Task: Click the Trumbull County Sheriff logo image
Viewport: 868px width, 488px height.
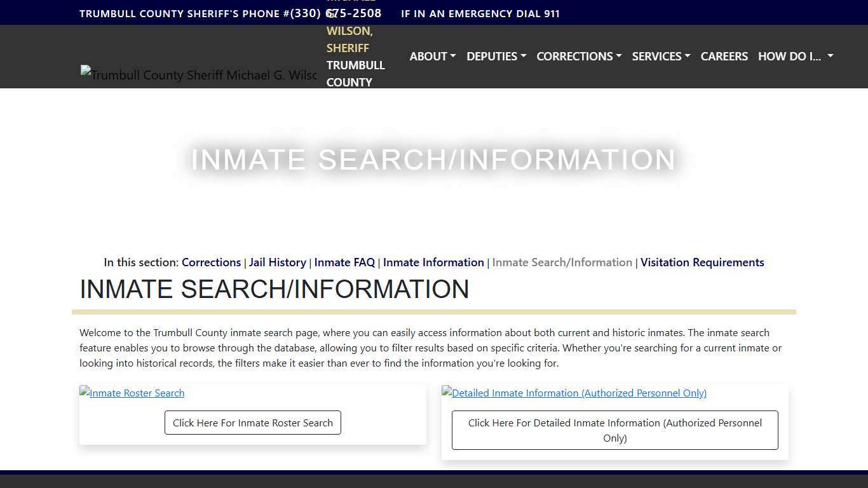Action: 198,74
